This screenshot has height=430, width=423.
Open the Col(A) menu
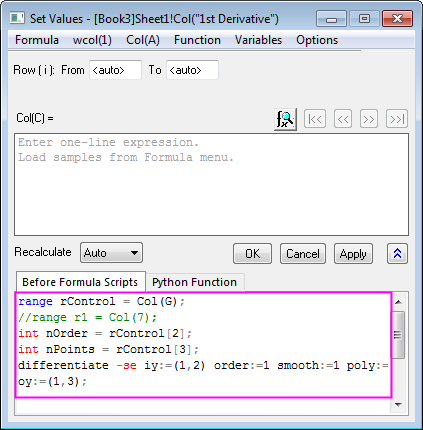(x=143, y=40)
